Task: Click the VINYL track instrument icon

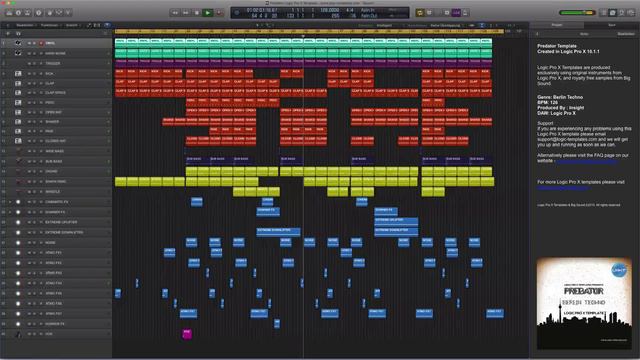Action: click(x=18, y=43)
